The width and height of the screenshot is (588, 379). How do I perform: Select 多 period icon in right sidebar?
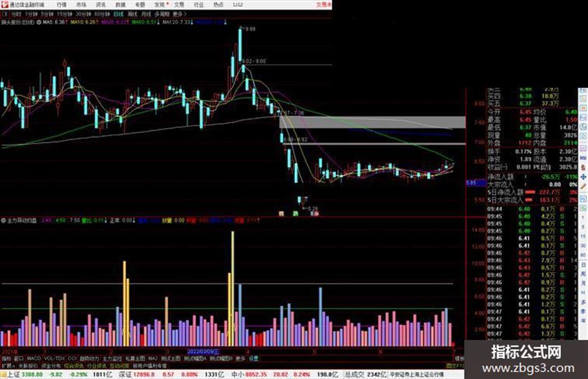tap(583, 302)
